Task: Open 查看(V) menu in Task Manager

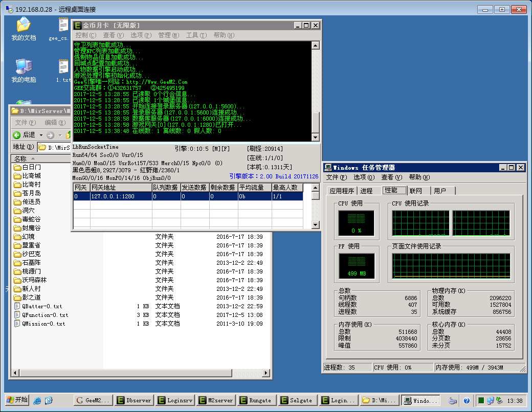Action: [x=391, y=177]
